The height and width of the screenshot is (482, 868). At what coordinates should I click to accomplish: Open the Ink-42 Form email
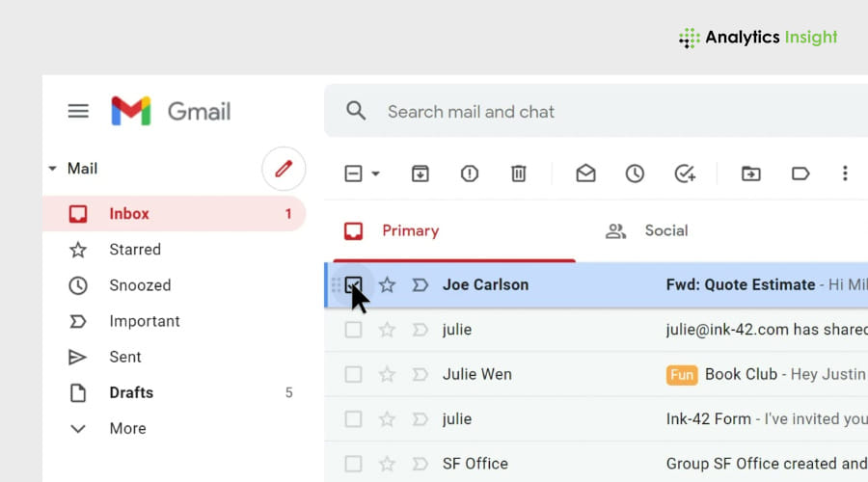tap(709, 419)
